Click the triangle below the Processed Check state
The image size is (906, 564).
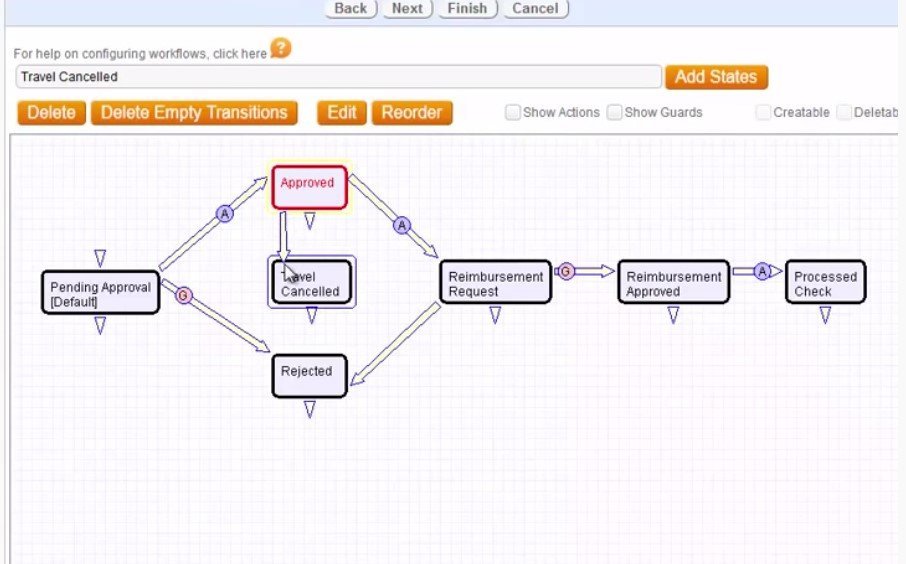(x=825, y=316)
